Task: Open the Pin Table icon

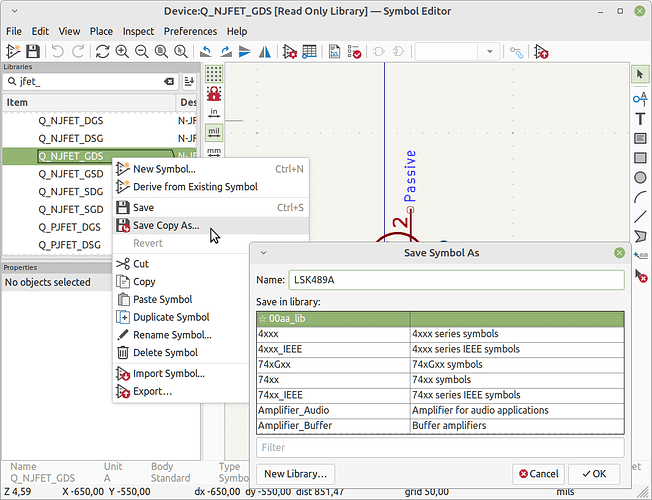Action: coord(309,52)
